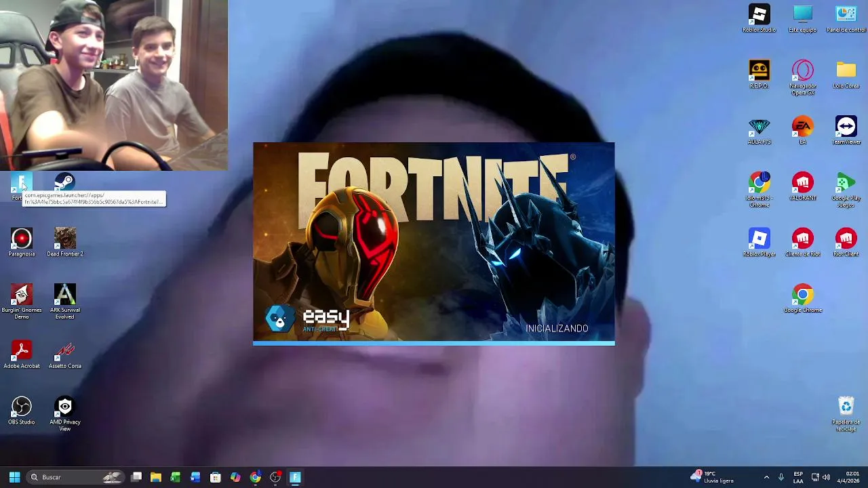Launch the Assetto Corsa shortcut
This screenshot has height=488, width=868.
[64, 354]
